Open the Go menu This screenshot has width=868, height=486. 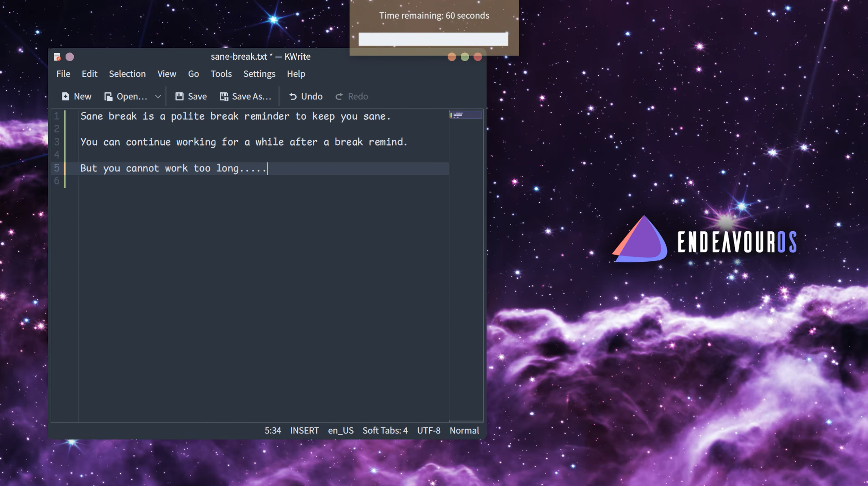pyautogui.click(x=193, y=74)
